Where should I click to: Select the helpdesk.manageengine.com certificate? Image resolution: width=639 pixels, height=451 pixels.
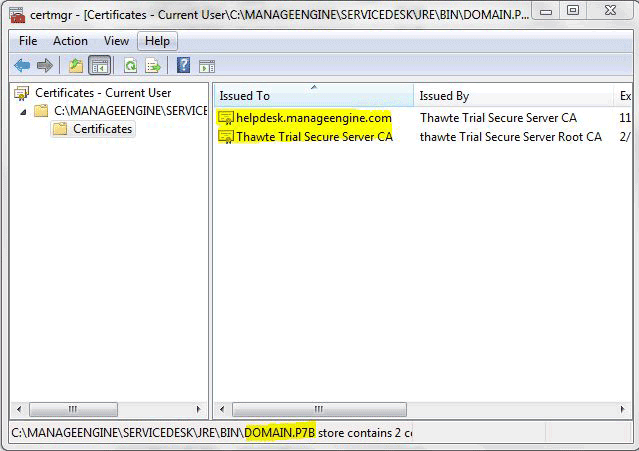[313, 118]
